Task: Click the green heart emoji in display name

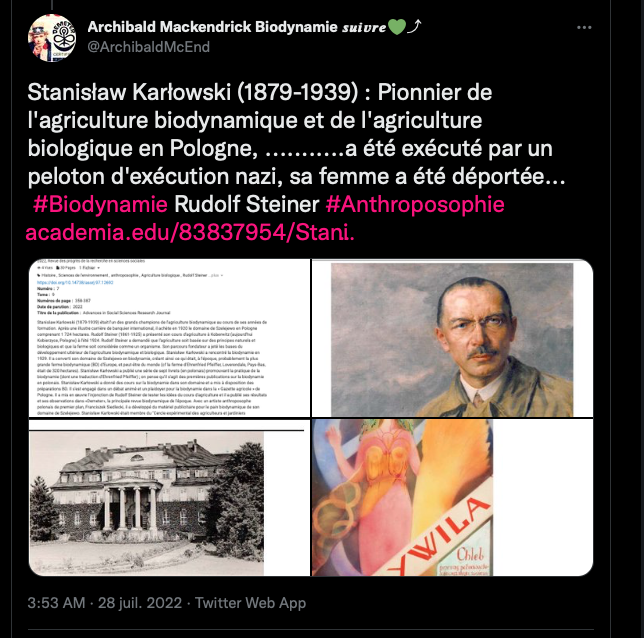Action: [x=396, y=27]
